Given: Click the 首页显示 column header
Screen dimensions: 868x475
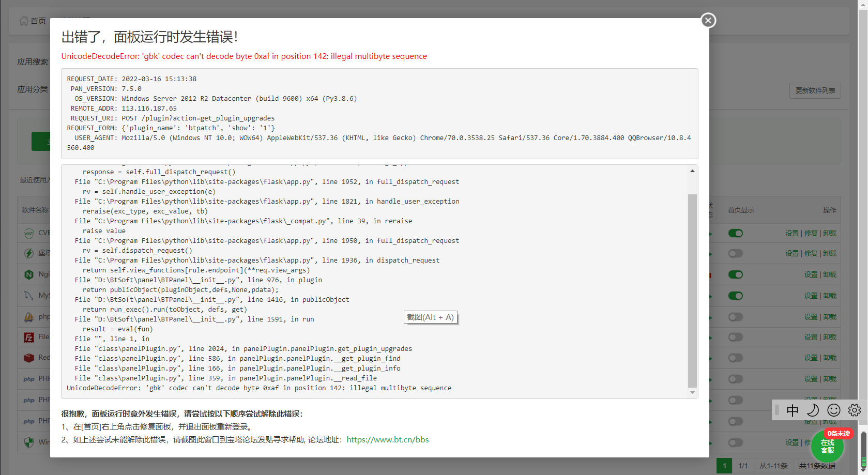Looking at the screenshot, I should tap(741, 210).
